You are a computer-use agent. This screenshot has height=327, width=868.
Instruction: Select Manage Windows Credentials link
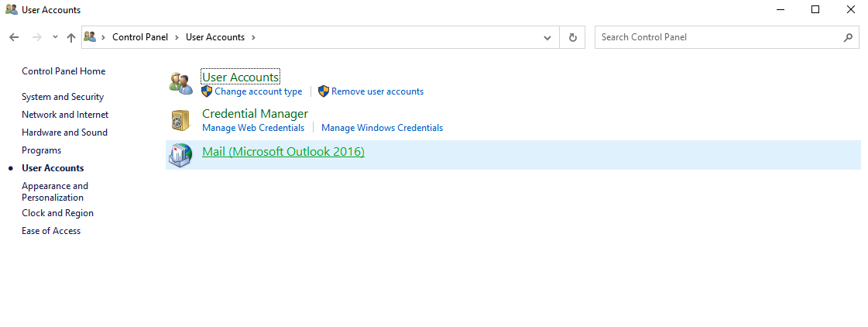(382, 128)
